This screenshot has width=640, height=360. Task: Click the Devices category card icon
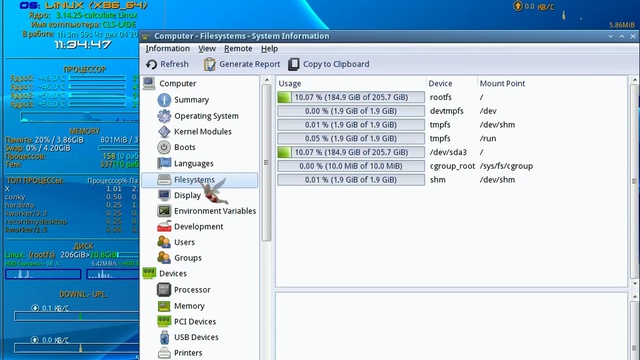click(149, 273)
